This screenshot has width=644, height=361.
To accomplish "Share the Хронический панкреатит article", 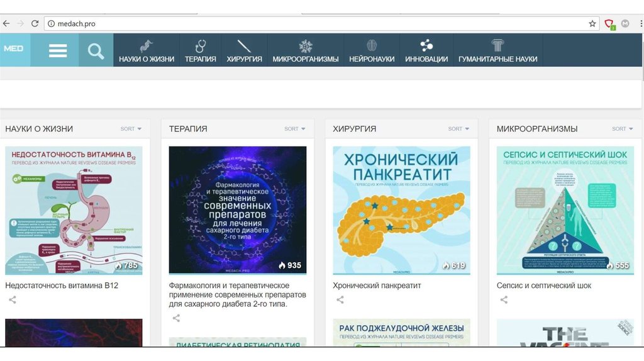I will pos(340,300).
